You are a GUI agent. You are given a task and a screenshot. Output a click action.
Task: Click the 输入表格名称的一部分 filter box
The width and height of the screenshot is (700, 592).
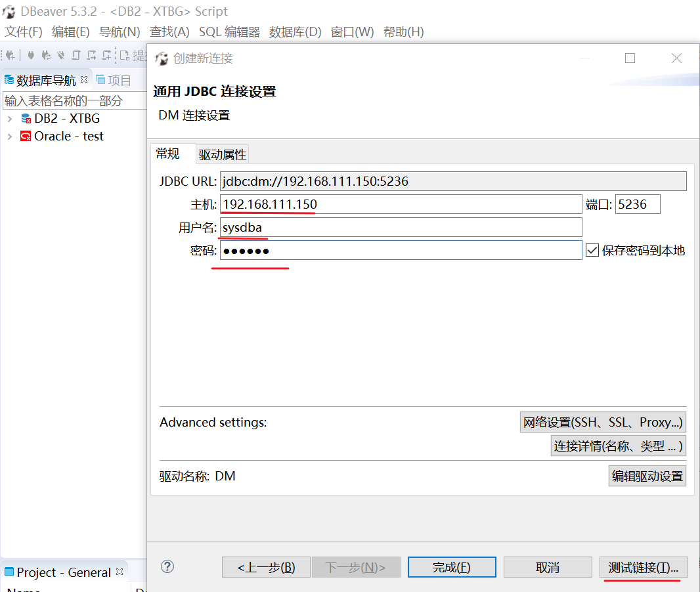(75, 101)
